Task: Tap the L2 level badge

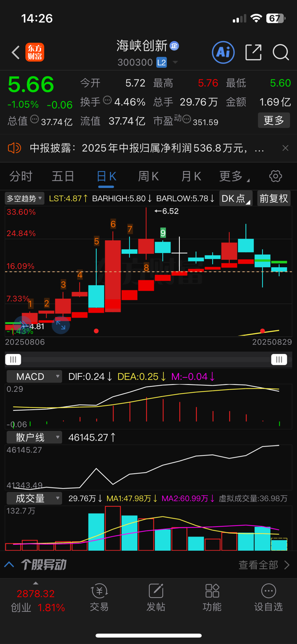Action: 162,62
